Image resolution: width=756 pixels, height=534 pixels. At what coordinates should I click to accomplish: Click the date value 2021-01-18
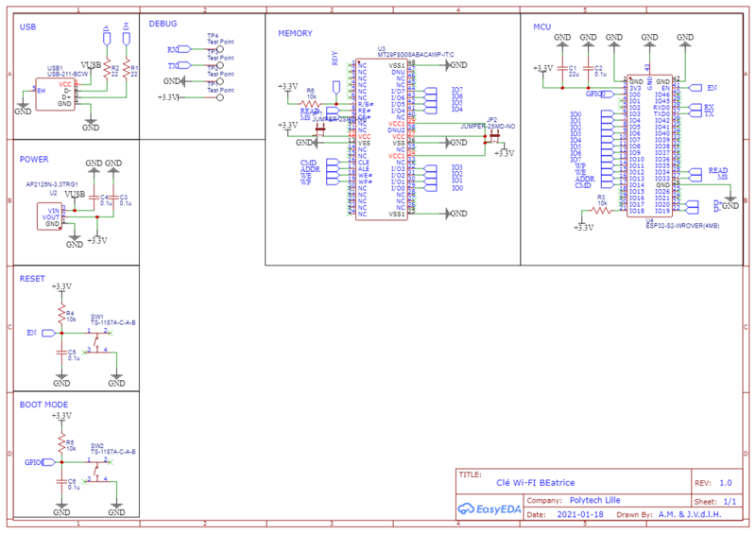[x=576, y=515]
